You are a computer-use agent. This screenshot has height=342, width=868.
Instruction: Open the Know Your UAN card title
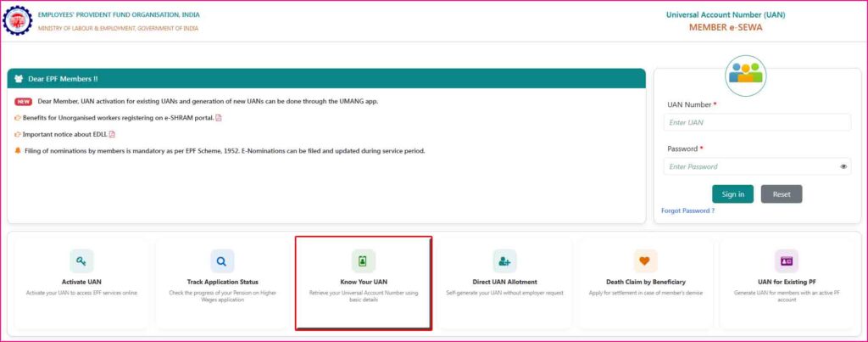click(x=363, y=282)
